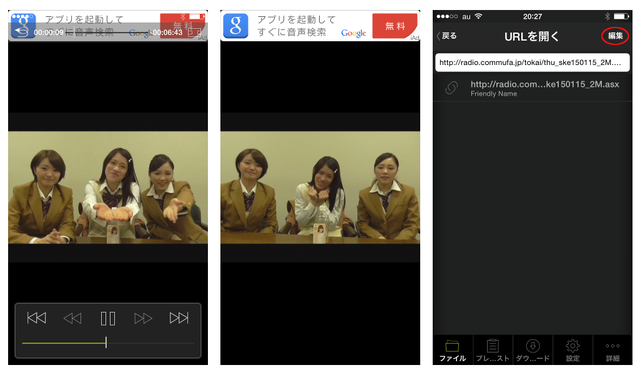Tap the video frame in the middle screen
640x375 pixels.
tap(320, 188)
